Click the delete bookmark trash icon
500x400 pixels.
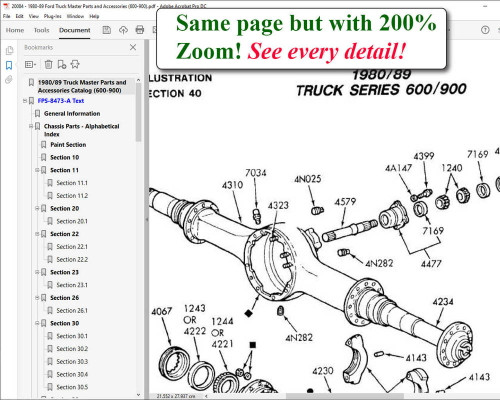pos(48,64)
